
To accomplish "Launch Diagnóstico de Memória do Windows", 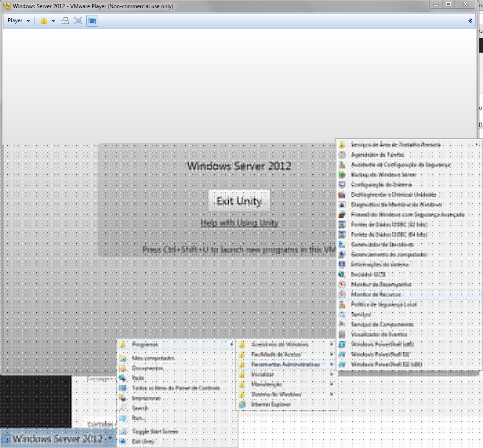I will (x=409, y=204).
